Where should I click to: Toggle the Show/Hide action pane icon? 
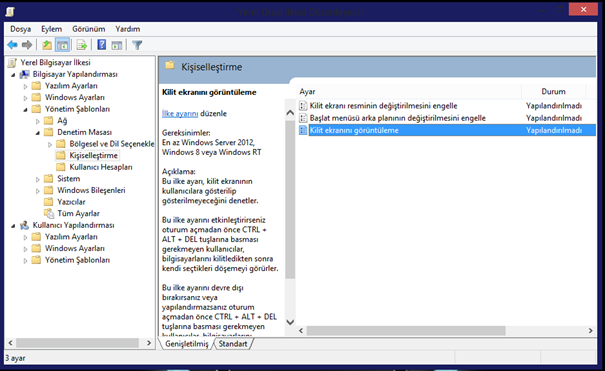coord(117,45)
